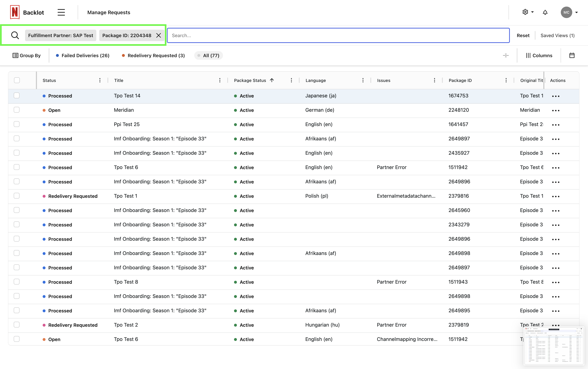This screenshot has width=588, height=369.
Task: Open the hamburger navigation menu
Action: [61, 12]
